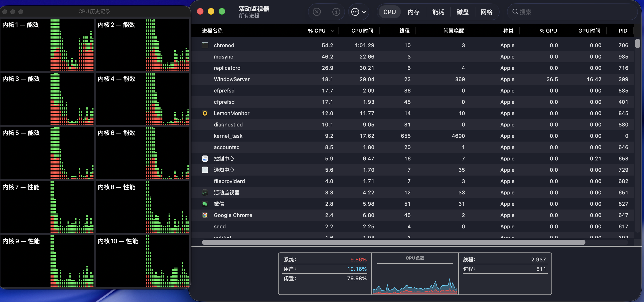Screen dimensions: 644x302
Task: Sort by the 进程名称 column header
Action: [x=212, y=31]
